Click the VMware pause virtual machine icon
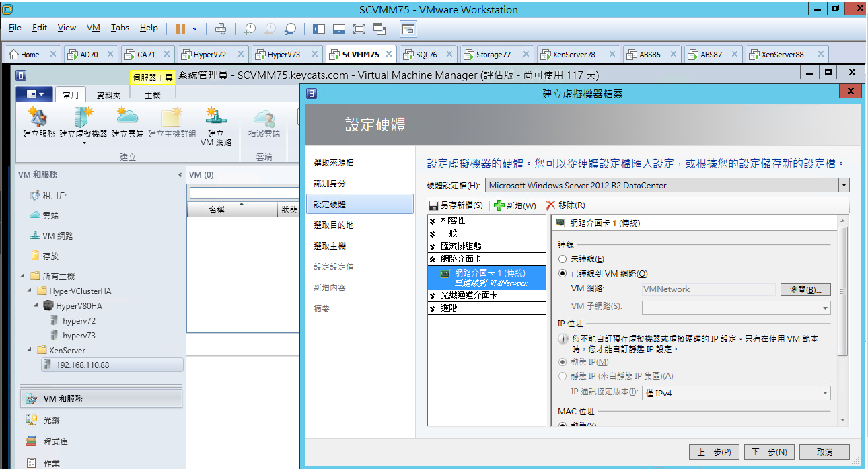Viewport: 868px width, 469px height. click(x=180, y=28)
